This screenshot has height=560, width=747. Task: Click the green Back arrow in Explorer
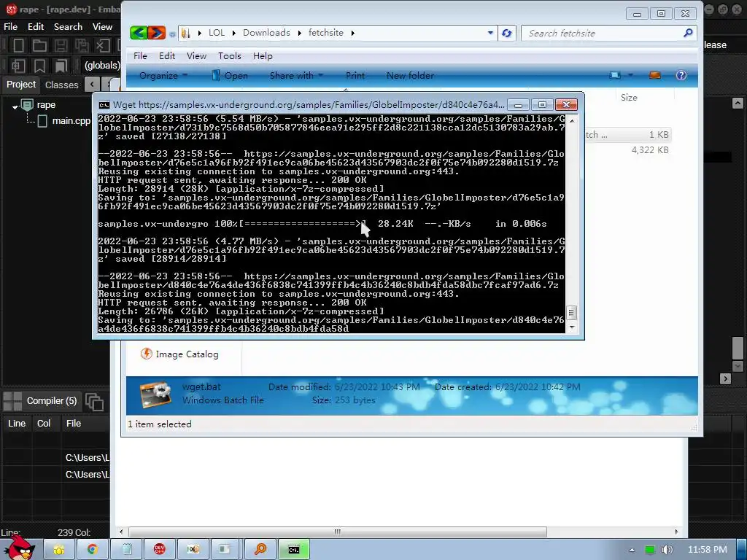coord(139,33)
